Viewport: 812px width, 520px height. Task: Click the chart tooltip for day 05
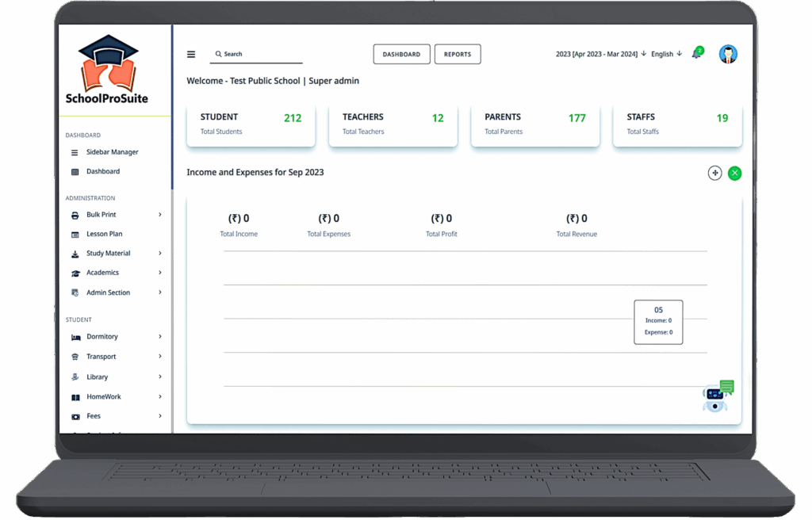click(x=658, y=322)
